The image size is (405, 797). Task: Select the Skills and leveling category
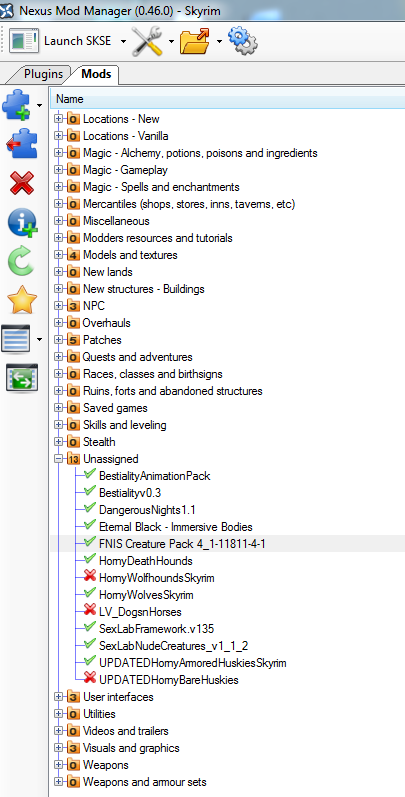tap(124, 425)
